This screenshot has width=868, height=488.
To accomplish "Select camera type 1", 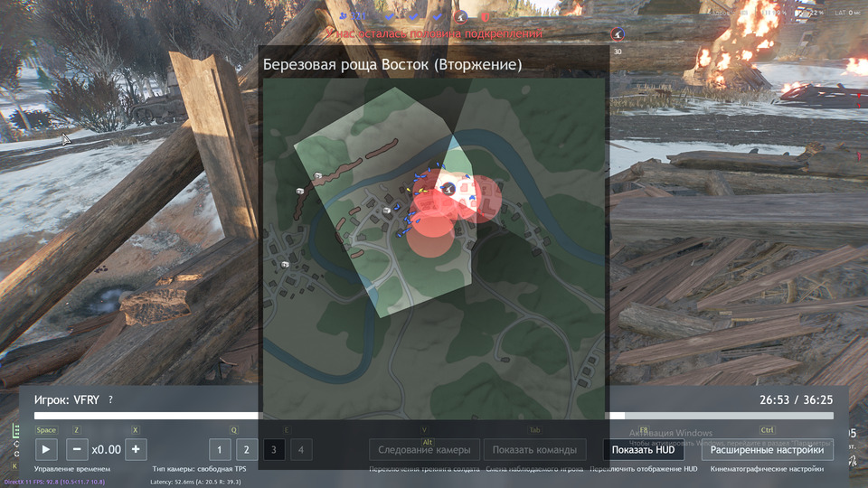I will [220, 449].
